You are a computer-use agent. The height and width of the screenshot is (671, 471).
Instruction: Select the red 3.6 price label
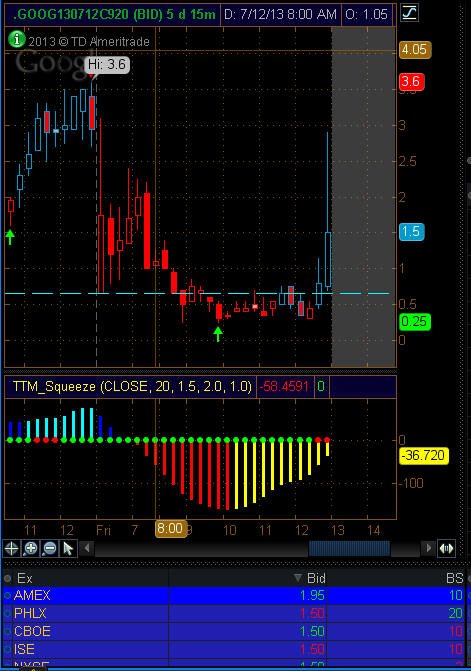tap(411, 81)
